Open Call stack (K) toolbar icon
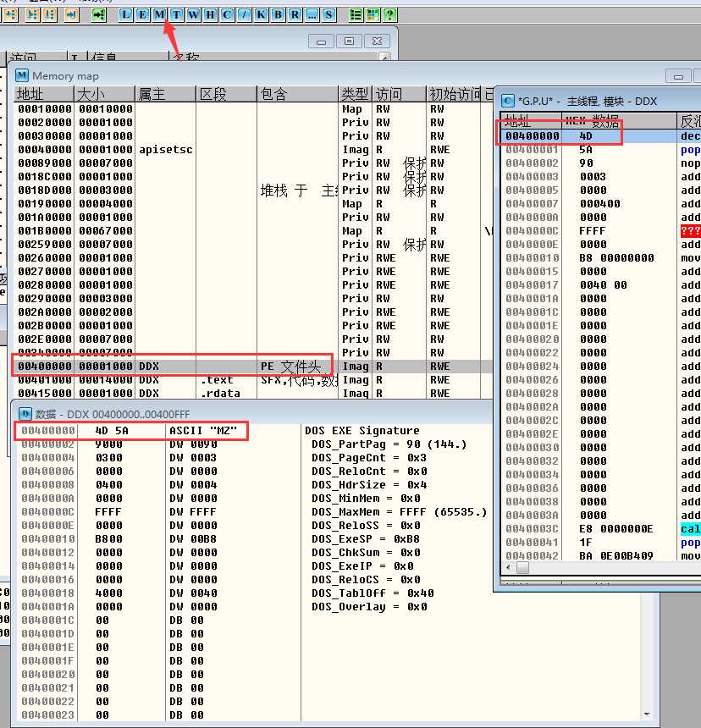The width and height of the screenshot is (701, 728). click(x=261, y=15)
